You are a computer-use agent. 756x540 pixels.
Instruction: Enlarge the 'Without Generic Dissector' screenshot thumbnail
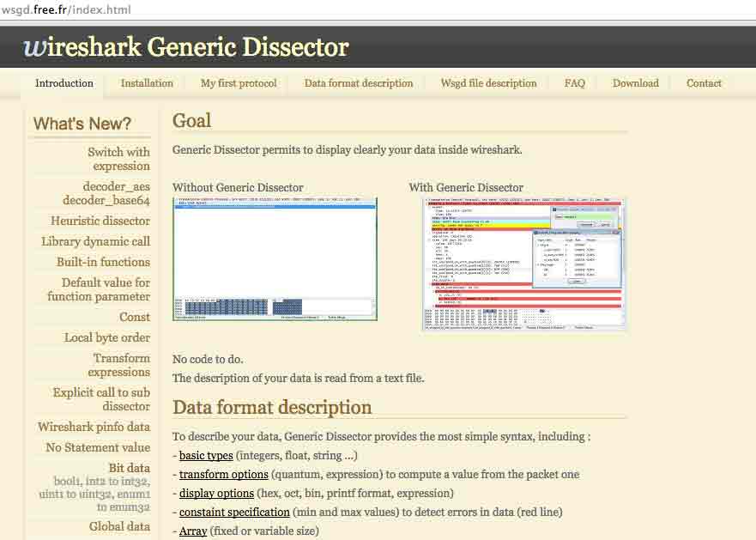click(275, 258)
